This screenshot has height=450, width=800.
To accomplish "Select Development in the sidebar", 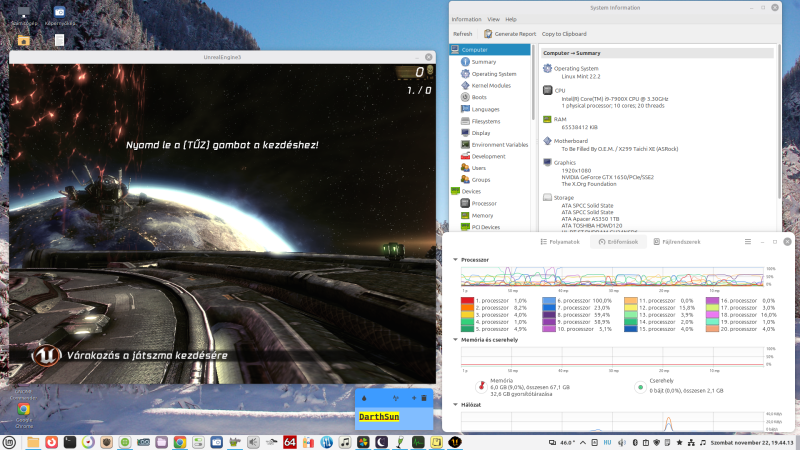I will click(488, 157).
